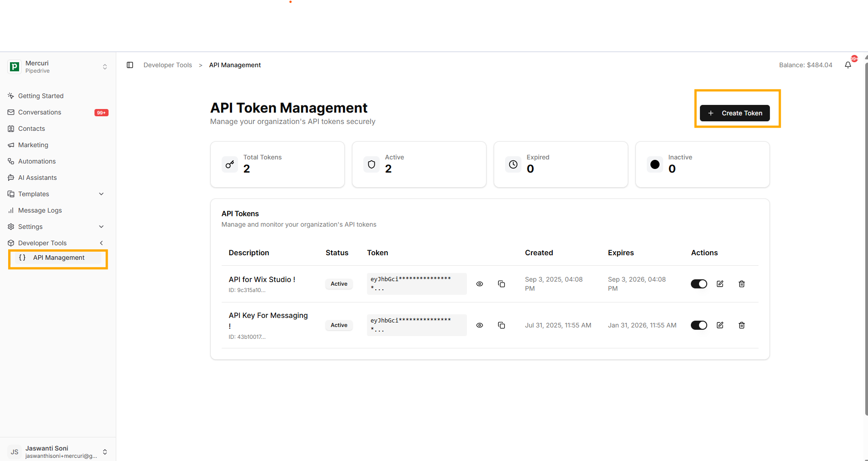Disable the API for Wix Studio token switch
Viewport: 868px width, 461px height.
pos(699,284)
